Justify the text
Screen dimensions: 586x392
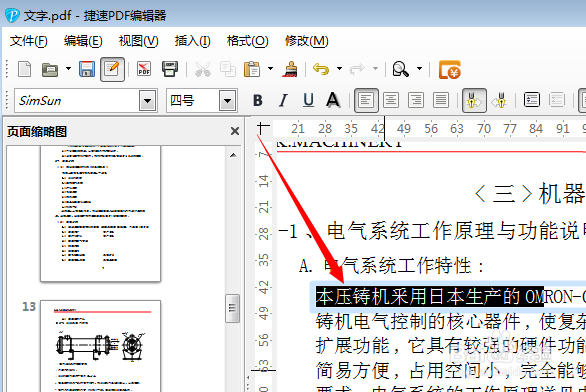pyautogui.click(x=441, y=100)
